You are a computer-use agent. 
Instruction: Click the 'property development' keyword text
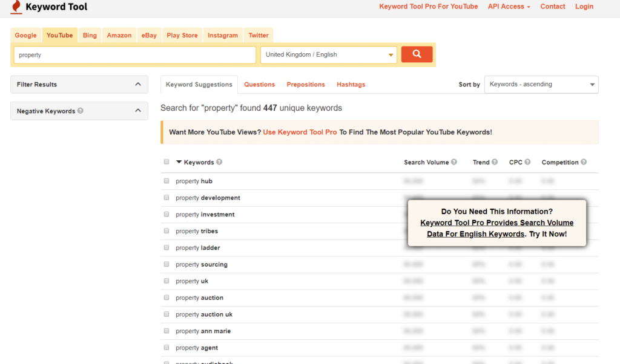[208, 198]
